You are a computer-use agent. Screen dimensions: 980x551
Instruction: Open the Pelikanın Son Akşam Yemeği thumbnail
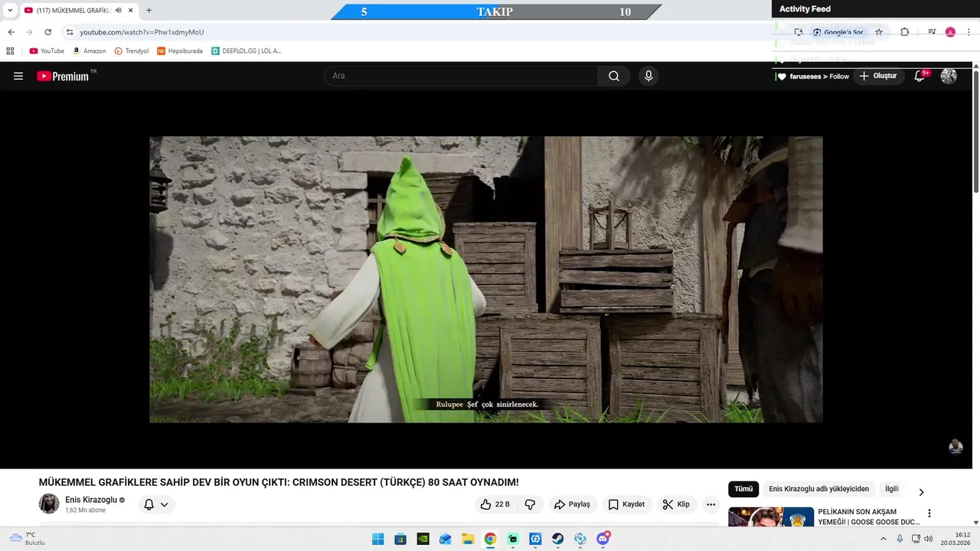(x=771, y=518)
